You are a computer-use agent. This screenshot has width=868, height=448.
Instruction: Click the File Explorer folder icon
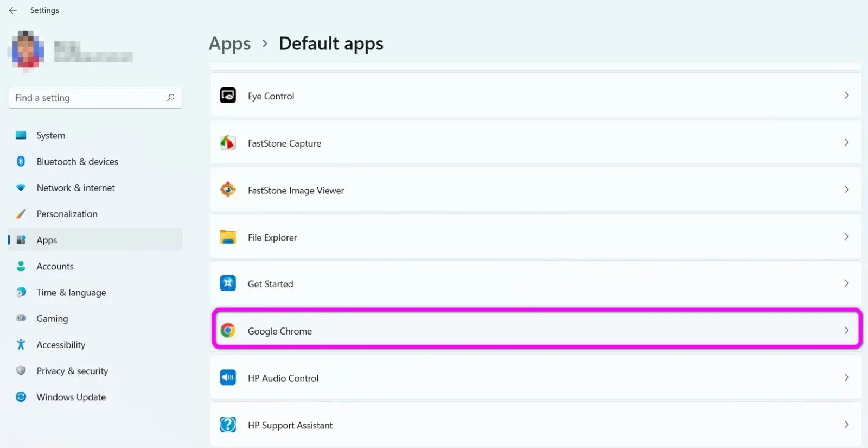[x=228, y=237]
